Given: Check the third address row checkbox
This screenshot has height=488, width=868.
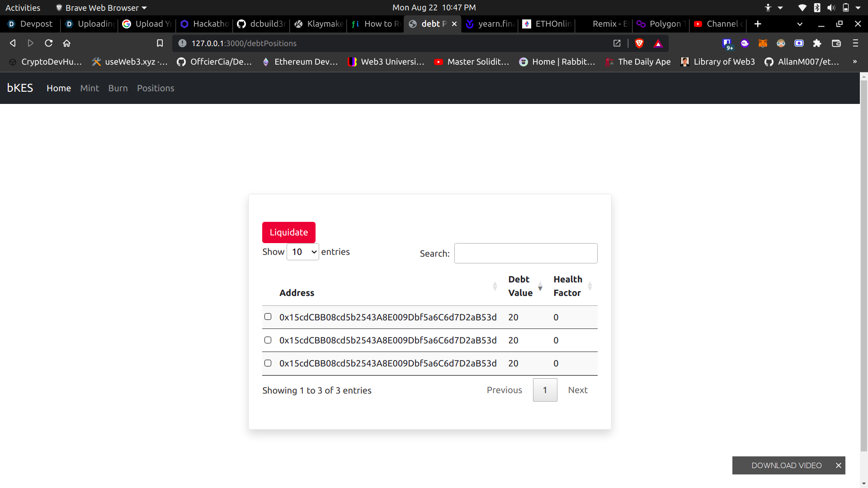Looking at the screenshot, I should pos(268,363).
